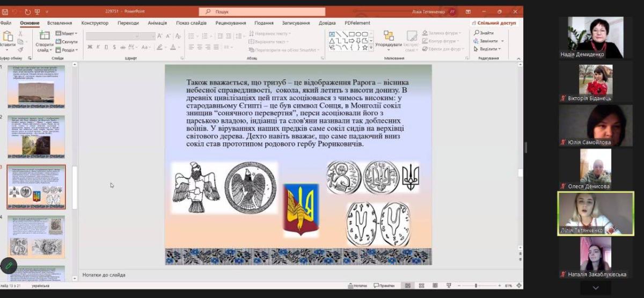Click the zoom slider in status bar
This screenshot has width=644, height=298.
pyautogui.click(x=475, y=286)
